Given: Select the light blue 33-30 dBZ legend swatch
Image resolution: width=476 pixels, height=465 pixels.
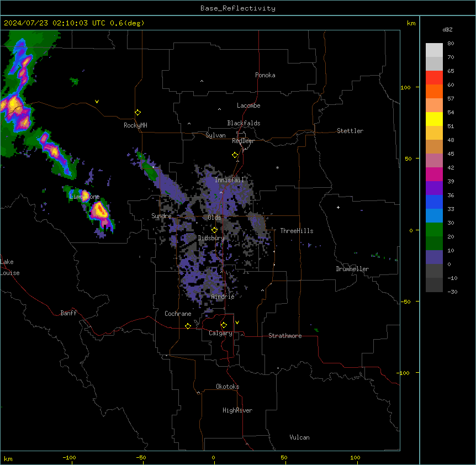Looking at the screenshot, I should coord(434,215).
